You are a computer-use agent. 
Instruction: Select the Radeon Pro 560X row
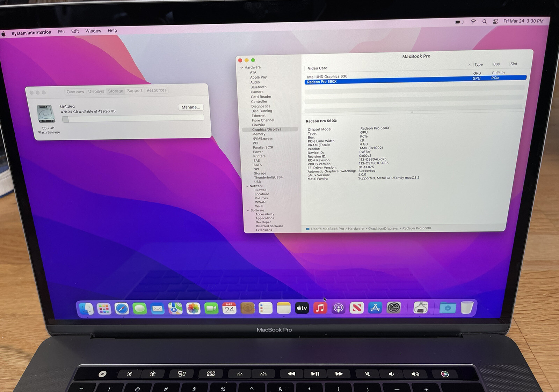415,80
